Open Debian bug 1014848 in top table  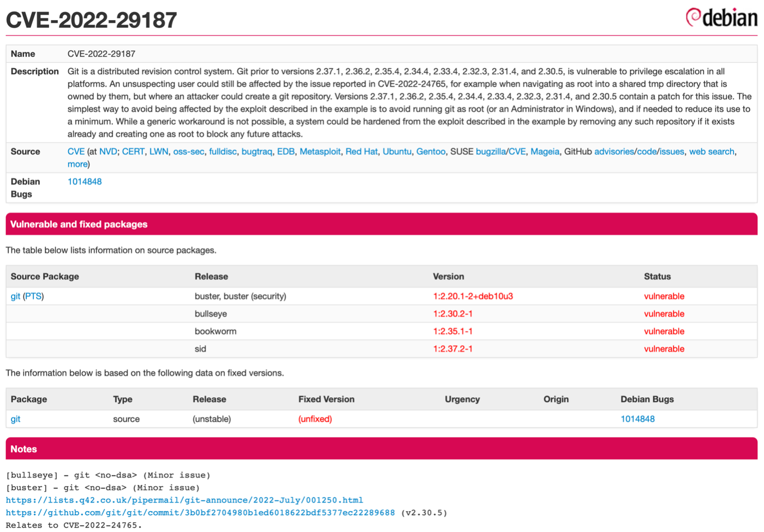pos(85,182)
